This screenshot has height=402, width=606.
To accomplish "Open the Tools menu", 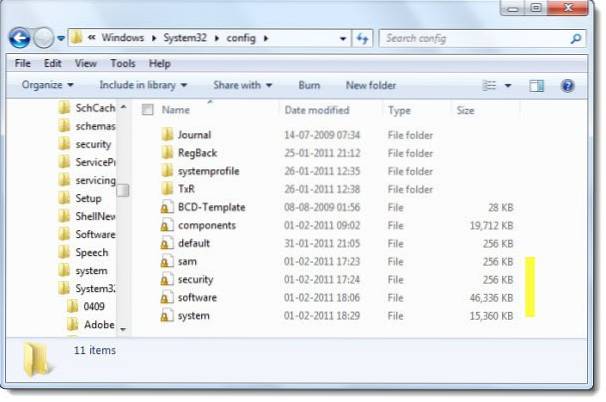I will click(122, 63).
